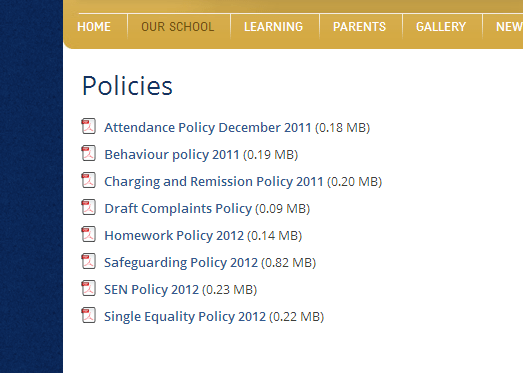Image resolution: width=523 pixels, height=373 pixels.
Task: Select the PARENTS menu item
Action: click(x=360, y=27)
